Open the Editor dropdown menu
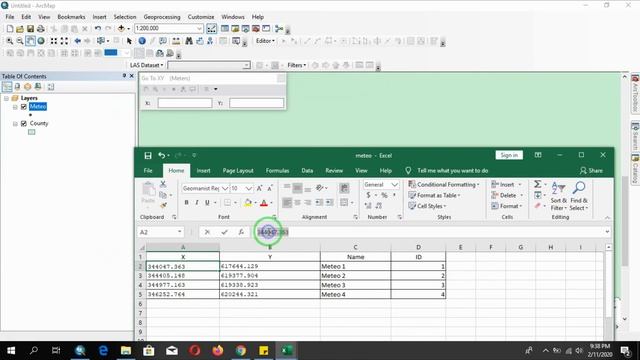Image resolution: width=640 pixels, height=360 pixels. [265, 41]
